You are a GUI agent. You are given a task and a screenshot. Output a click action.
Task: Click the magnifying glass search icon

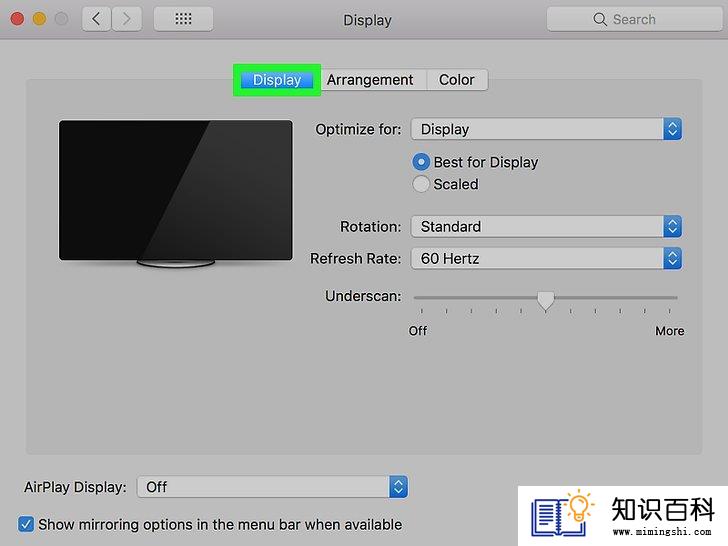pos(600,20)
